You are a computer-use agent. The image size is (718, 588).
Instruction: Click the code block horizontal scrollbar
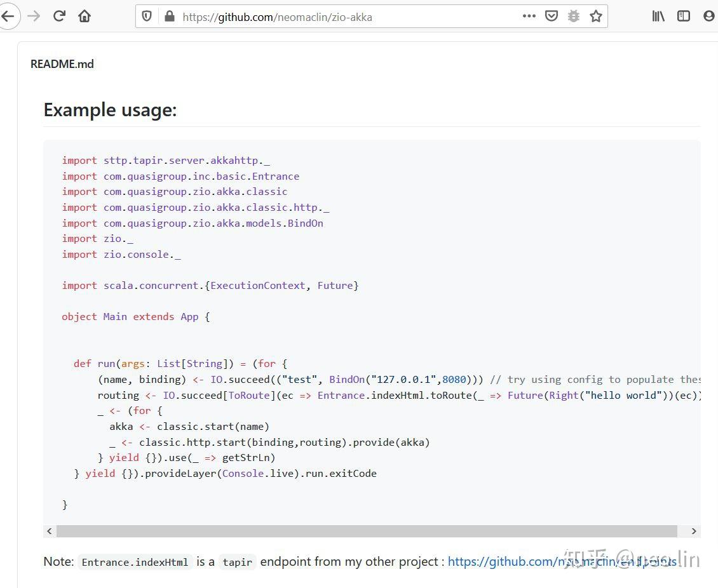[367, 531]
